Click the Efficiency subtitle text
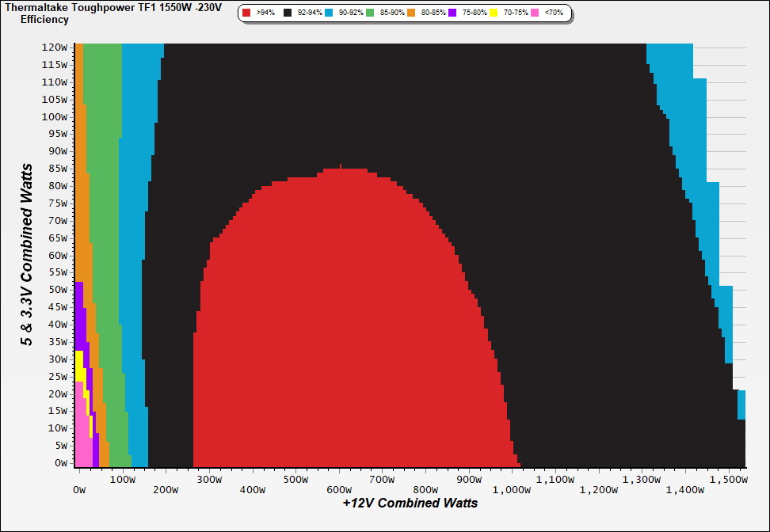 click(x=44, y=19)
